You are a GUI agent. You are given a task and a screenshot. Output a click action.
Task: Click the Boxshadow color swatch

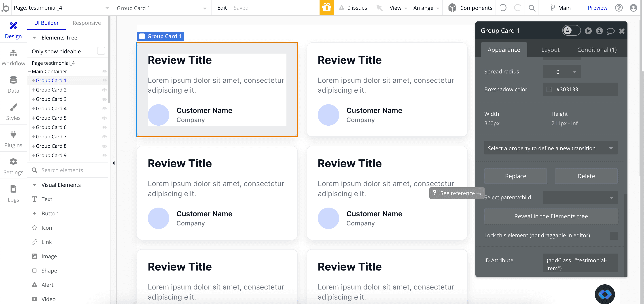[x=549, y=89]
